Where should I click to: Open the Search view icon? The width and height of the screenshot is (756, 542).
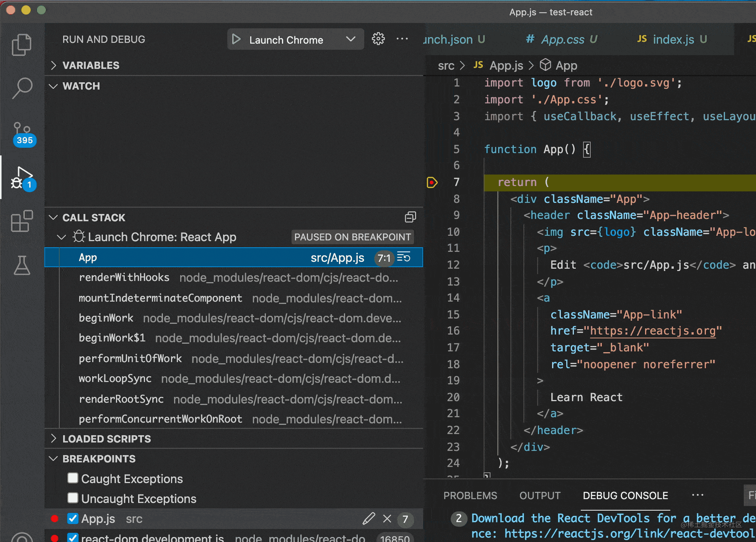(22, 88)
